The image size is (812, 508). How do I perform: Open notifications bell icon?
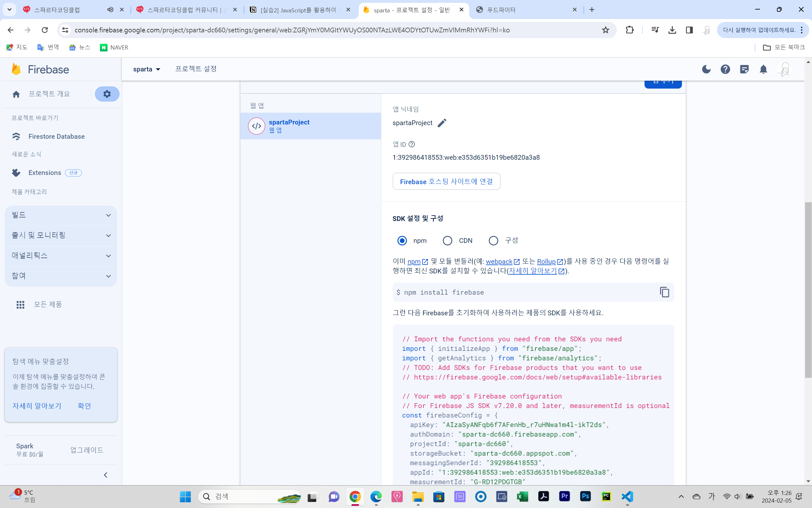(x=763, y=69)
